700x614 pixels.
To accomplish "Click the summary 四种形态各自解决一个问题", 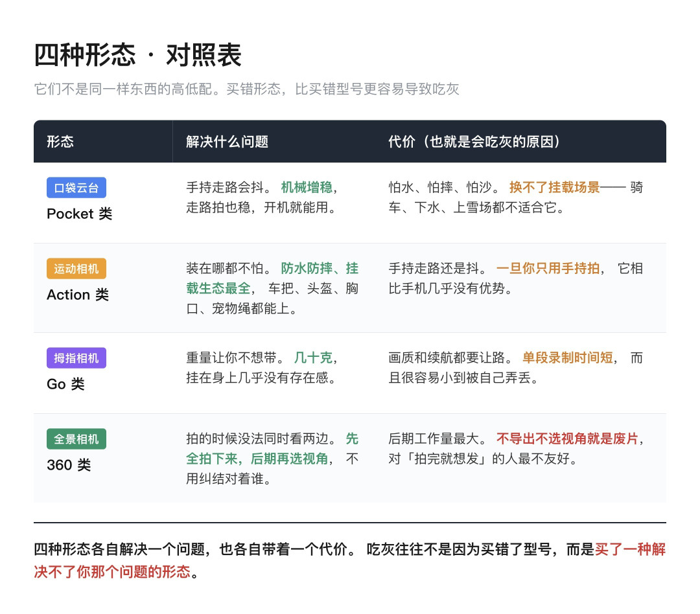I will click(119, 549).
